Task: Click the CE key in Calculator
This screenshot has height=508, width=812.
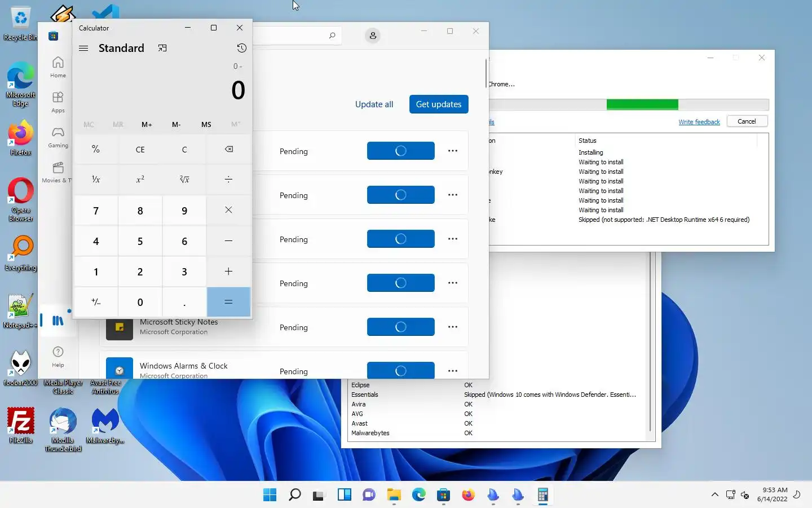Action: point(140,150)
